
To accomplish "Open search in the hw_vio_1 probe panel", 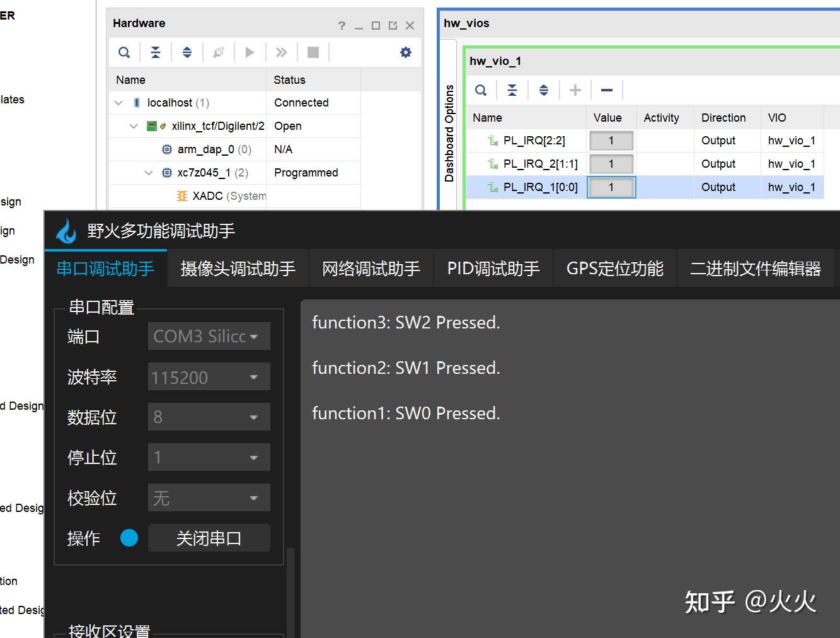I will [481, 90].
